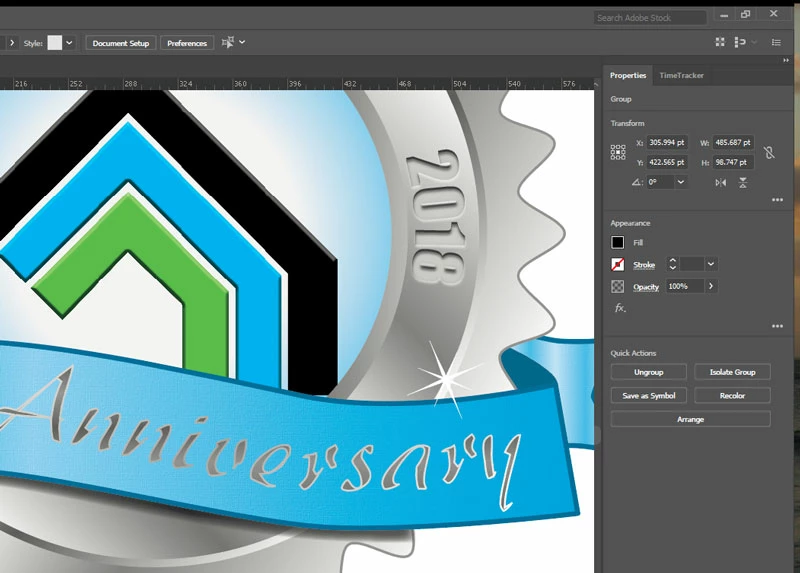800x573 pixels.
Task: Open the rotation angle dropdown
Action: point(681,182)
